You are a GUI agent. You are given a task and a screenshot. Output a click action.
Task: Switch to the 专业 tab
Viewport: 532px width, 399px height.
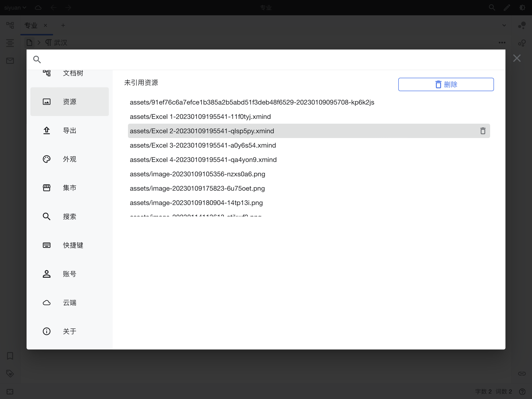pos(31,25)
